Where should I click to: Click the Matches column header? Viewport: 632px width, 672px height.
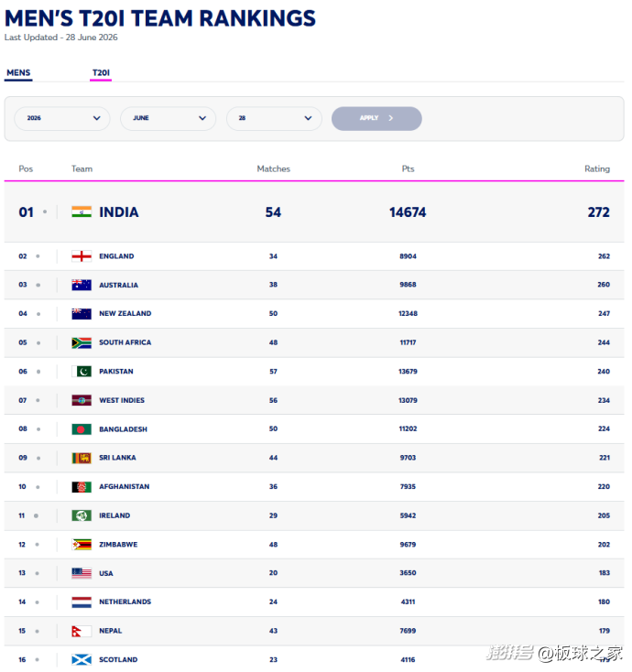274,168
